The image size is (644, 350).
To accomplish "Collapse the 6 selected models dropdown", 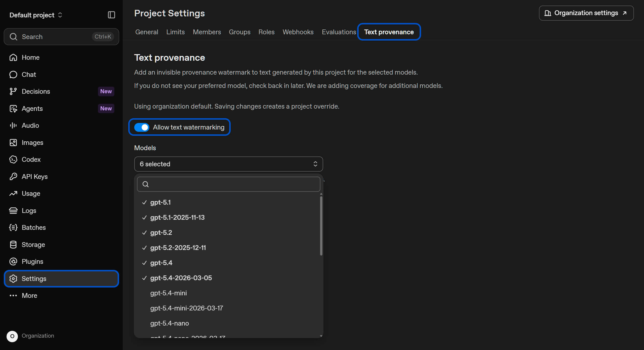I will pyautogui.click(x=228, y=164).
